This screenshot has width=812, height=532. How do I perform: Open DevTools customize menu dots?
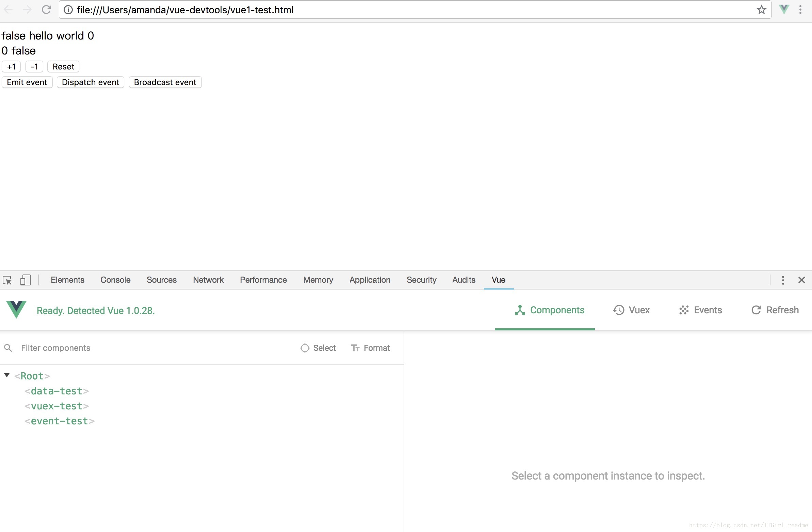[x=783, y=280]
